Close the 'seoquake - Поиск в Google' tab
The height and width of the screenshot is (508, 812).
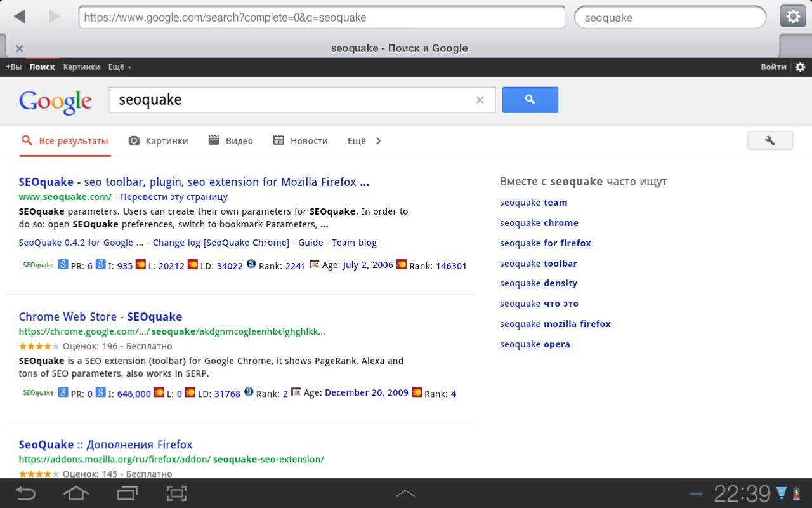point(19,48)
